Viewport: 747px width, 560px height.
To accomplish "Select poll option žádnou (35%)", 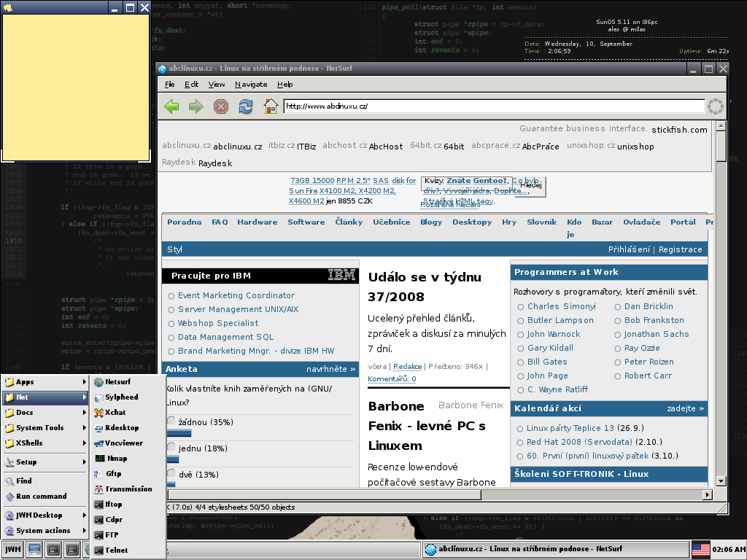I will pos(171,421).
